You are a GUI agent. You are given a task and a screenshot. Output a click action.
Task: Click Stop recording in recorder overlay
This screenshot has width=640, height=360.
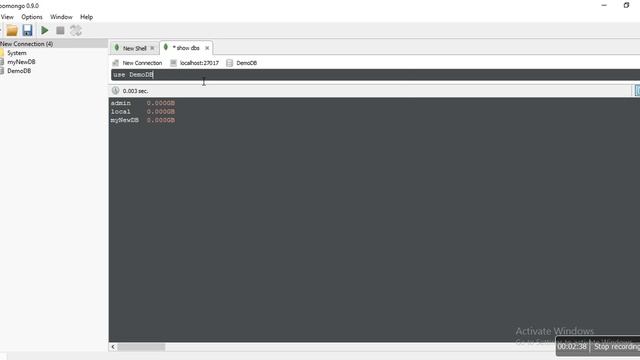616,347
